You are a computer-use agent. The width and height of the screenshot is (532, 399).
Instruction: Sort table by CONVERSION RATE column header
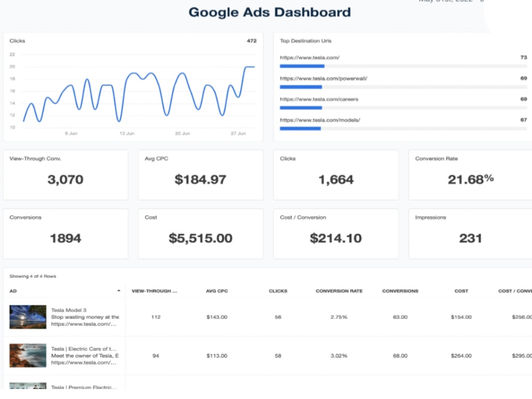pos(339,291)
